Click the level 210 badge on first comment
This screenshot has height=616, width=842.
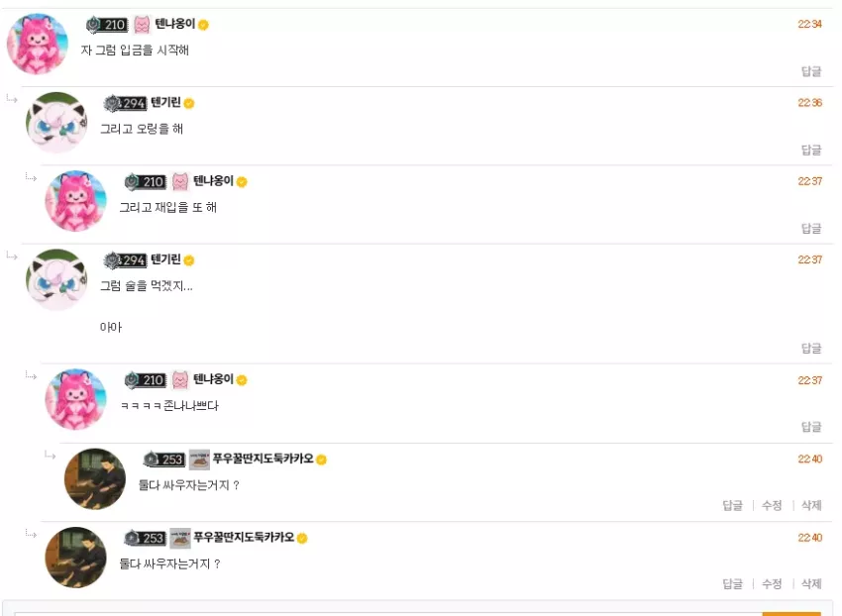[107, 24]
